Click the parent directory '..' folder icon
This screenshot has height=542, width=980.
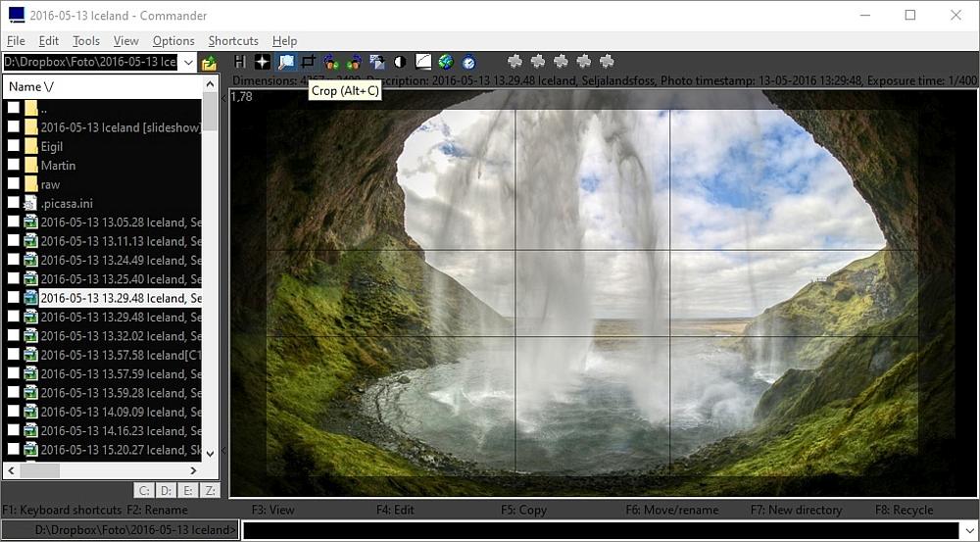(31, 108)
